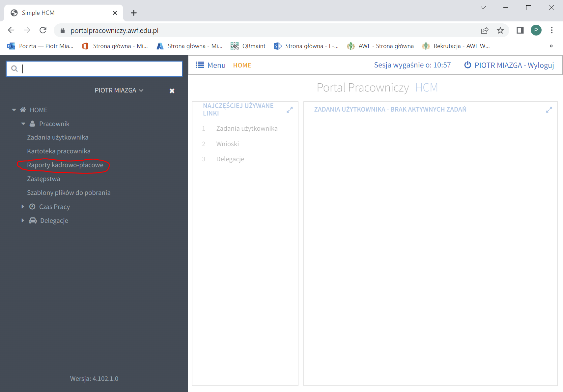Click the sidebar search input field

pos(94,69)
